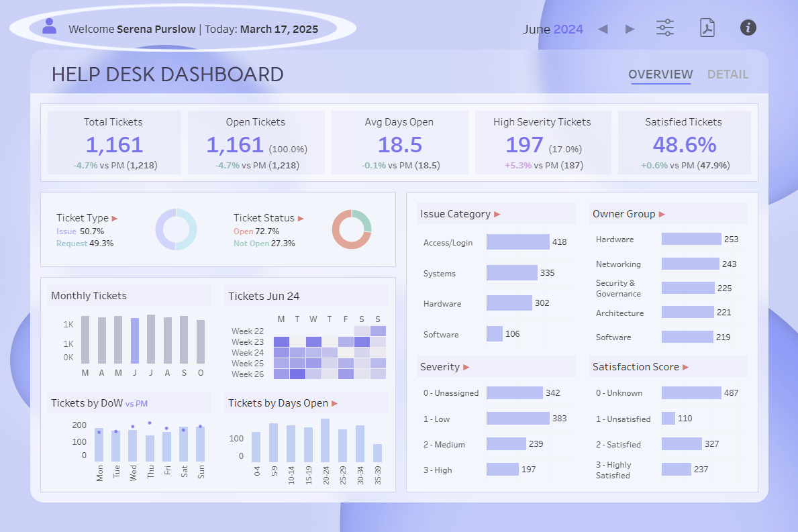This screenshot has width=798, height=532.
Task: Select the 0 - Unknown satisfaction bar
Action: (692, 392)
